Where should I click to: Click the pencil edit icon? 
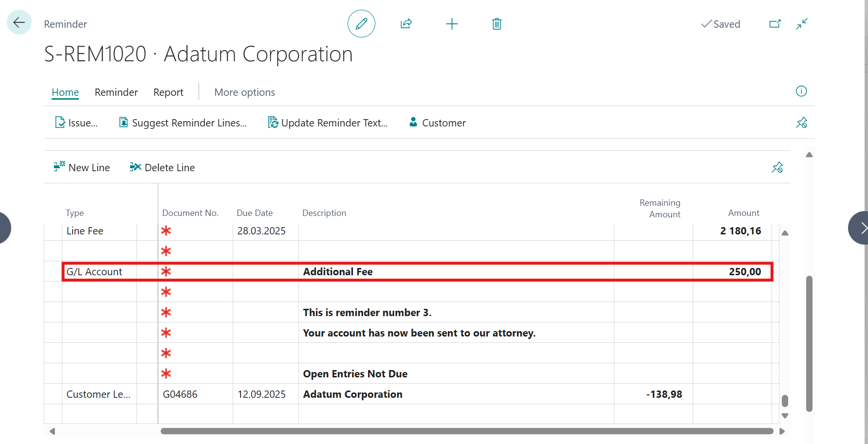click(x=361, y=24)
